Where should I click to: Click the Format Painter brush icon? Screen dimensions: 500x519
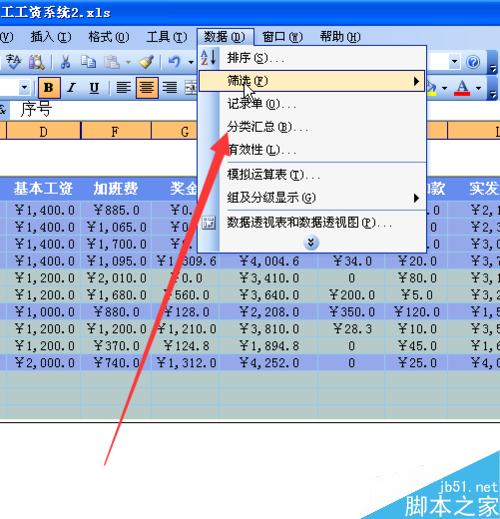(x=146, y=62)
